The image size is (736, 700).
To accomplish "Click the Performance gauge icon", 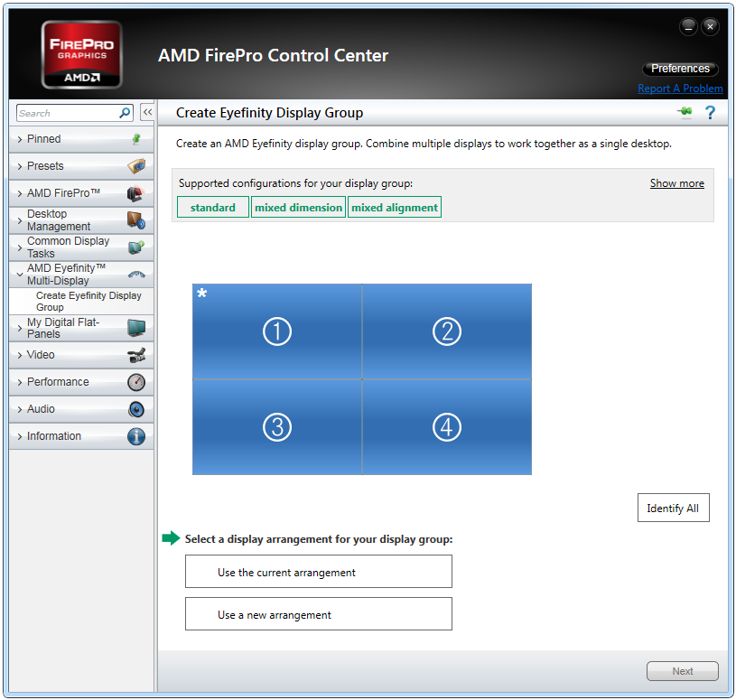I will point(136,383).
